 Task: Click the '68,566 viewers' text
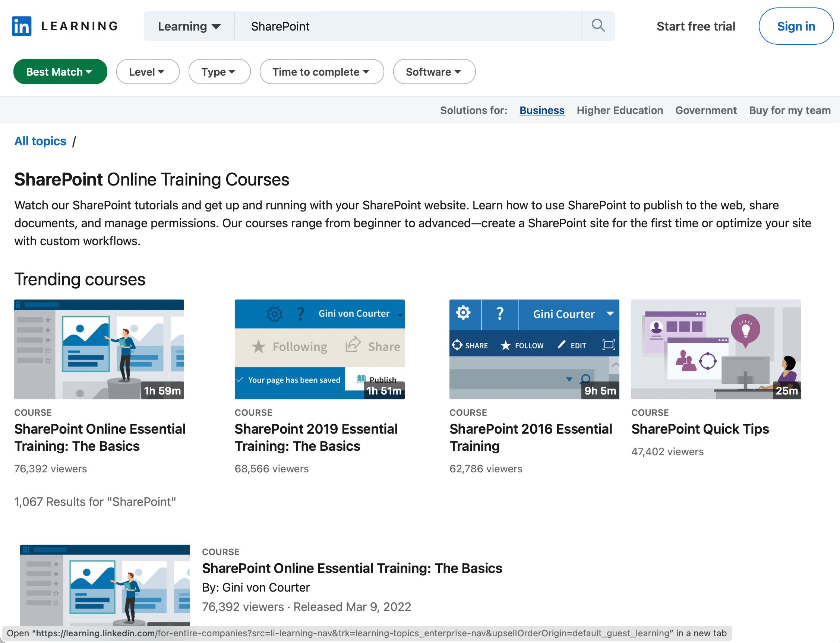pos(271,469)
